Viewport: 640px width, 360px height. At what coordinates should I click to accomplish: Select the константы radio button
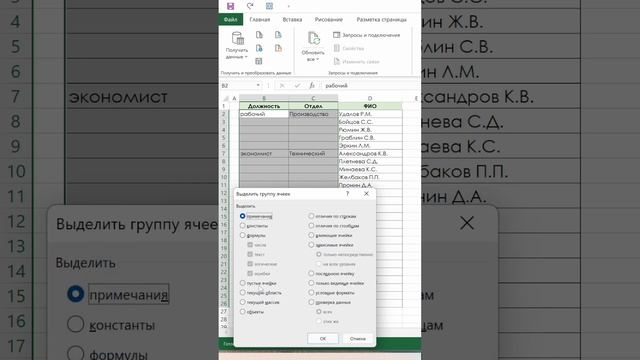coord(242,226)
